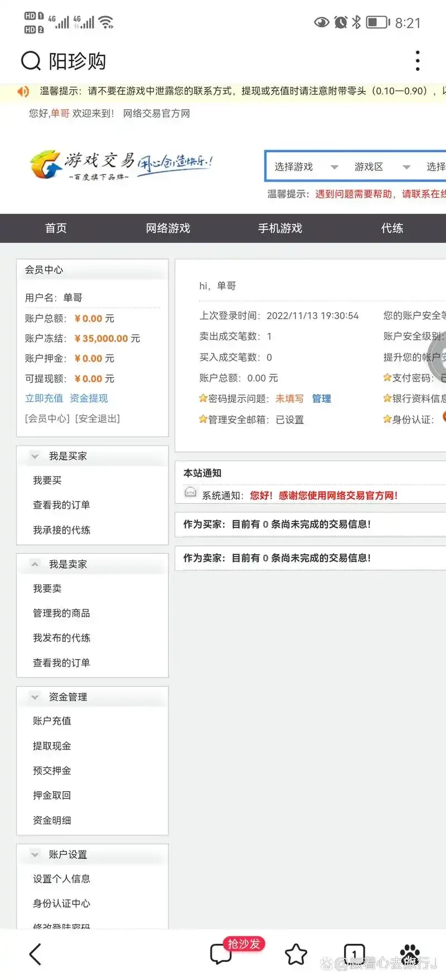The height and width of the screenshot is (980, 446).
Task: Click the 未填写 status text
Action: click(289, 398)
